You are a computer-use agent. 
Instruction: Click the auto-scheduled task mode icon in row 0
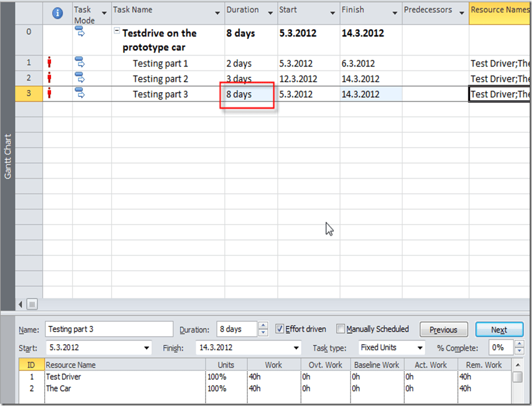tap(80, 32)
